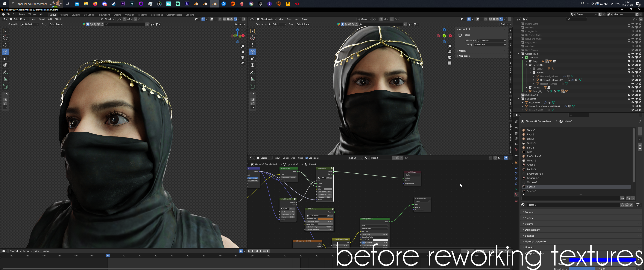644x270 pixels.
Task: Hide Farah_Rig using its eye icon
Action: tap(633, 91)
